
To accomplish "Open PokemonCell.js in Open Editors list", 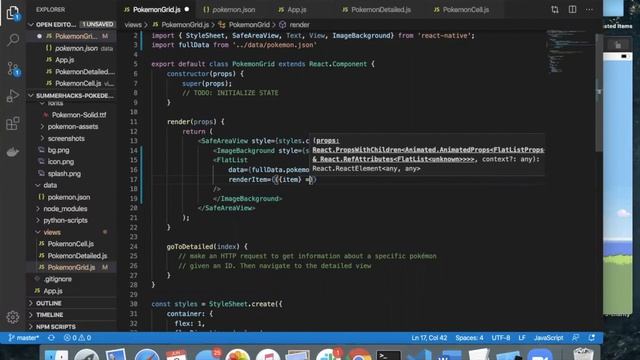I will [x=78, y=84].
